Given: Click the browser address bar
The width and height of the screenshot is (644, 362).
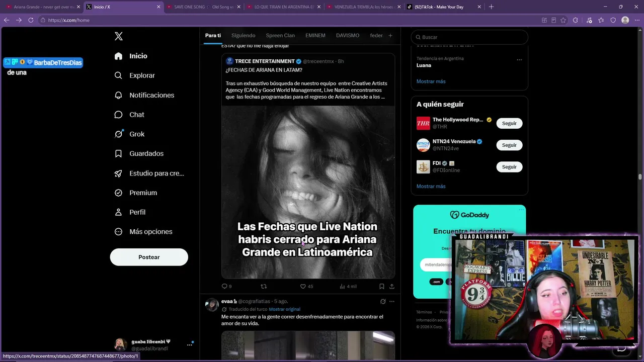Looking at the screenshot, I should tap(287, 20).
